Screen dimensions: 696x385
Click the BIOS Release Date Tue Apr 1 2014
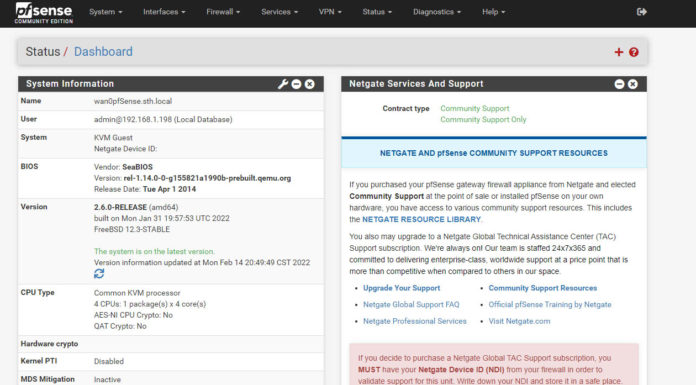coord(145,189)
